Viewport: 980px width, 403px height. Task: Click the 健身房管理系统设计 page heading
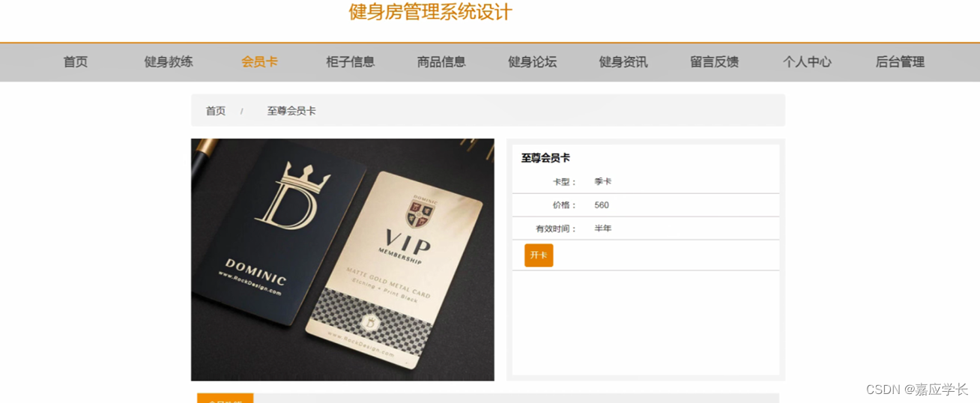pyautogui.click(x=430, y=11)
